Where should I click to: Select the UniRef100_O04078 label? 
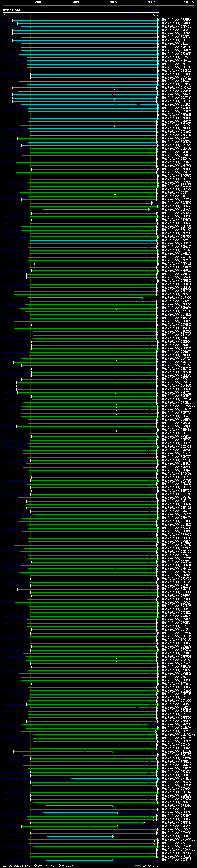pyautogui.click(x=176, y=94)
